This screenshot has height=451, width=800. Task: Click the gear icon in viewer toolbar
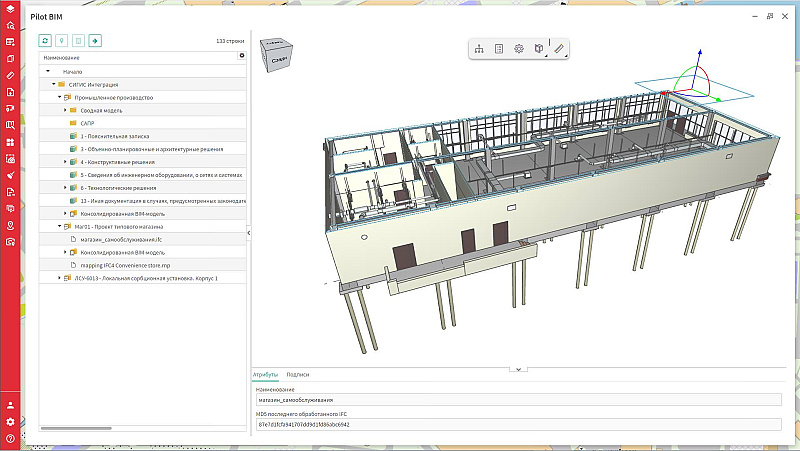coord(519,48)
